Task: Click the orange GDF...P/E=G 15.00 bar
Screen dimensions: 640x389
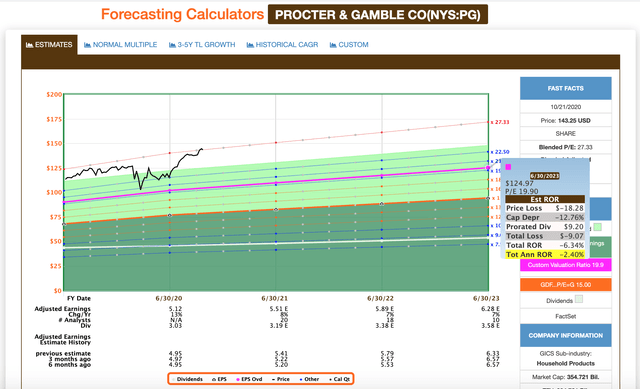Action: [565, 285]
